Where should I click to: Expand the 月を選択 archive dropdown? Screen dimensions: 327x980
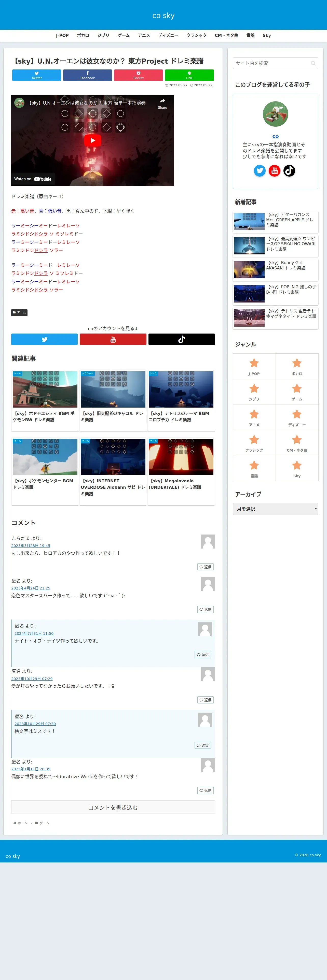coord(275,509)
